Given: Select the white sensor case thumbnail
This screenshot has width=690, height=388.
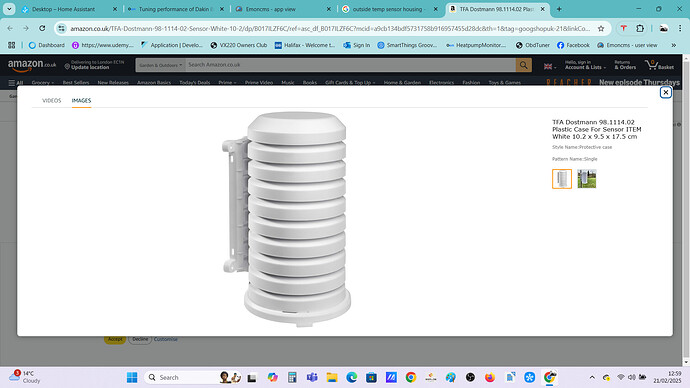Looking at the screenshot, I should coord(562,179).
